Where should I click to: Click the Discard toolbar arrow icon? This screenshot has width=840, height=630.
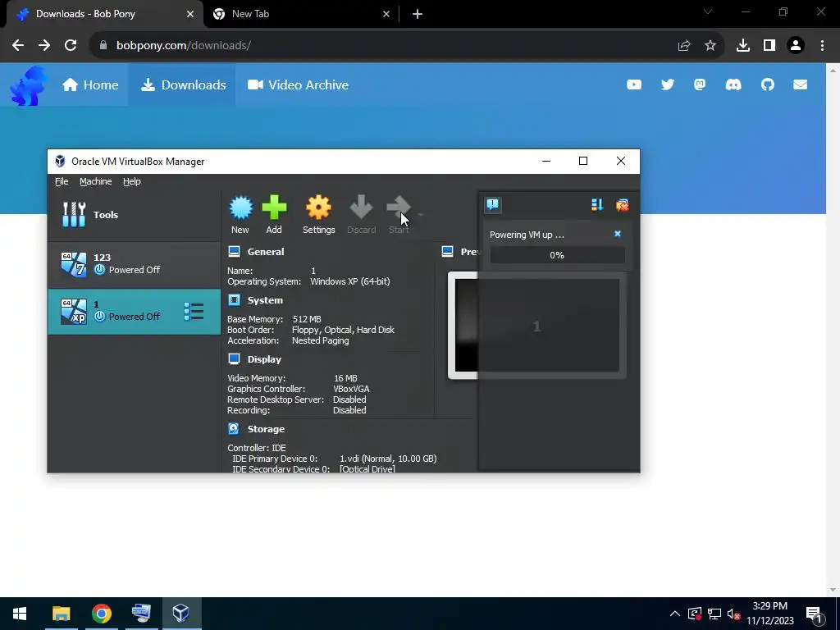click(x=361, y=208)
